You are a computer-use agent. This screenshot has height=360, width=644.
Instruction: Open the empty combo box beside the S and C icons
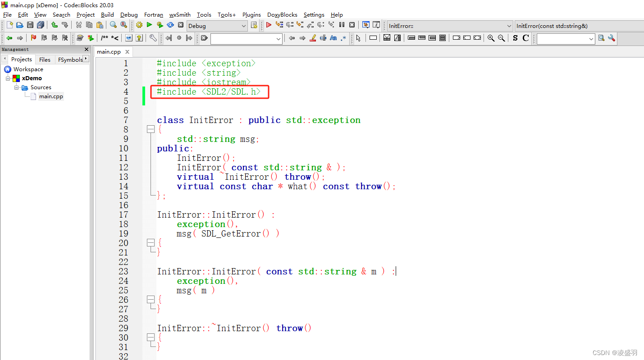pos(566,39)
